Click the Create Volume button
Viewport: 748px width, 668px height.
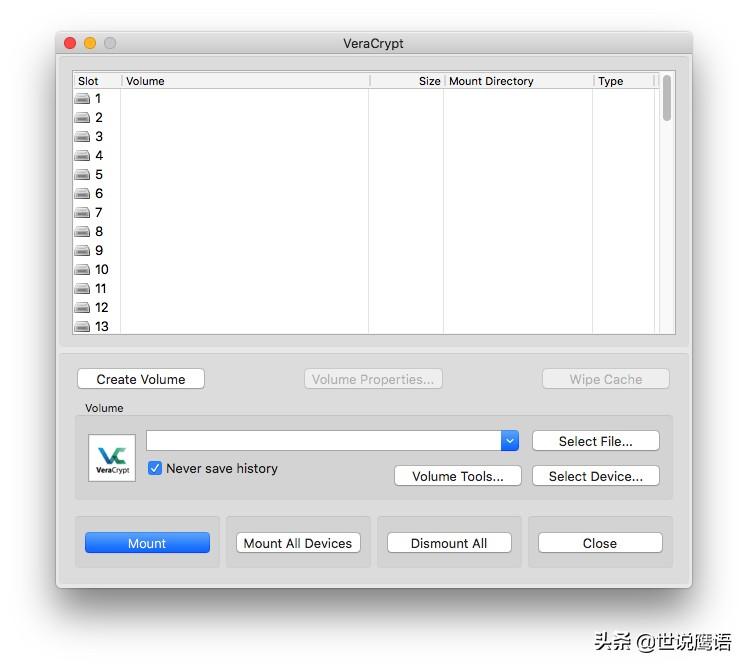[x=141, y=379]
